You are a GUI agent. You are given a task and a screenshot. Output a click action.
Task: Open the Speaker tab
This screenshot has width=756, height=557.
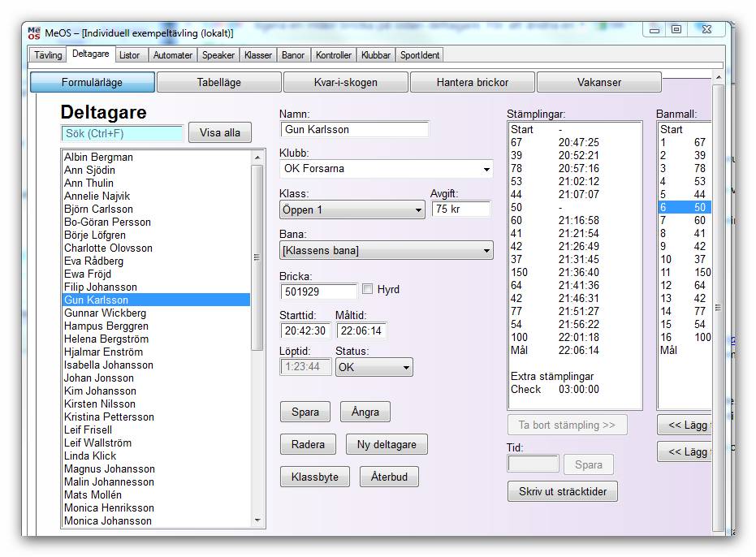click(x=218, y=55)
